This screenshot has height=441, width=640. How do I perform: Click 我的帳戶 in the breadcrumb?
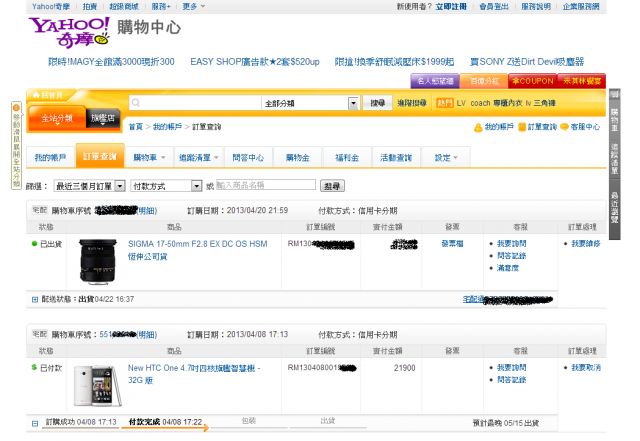[167, 127]
